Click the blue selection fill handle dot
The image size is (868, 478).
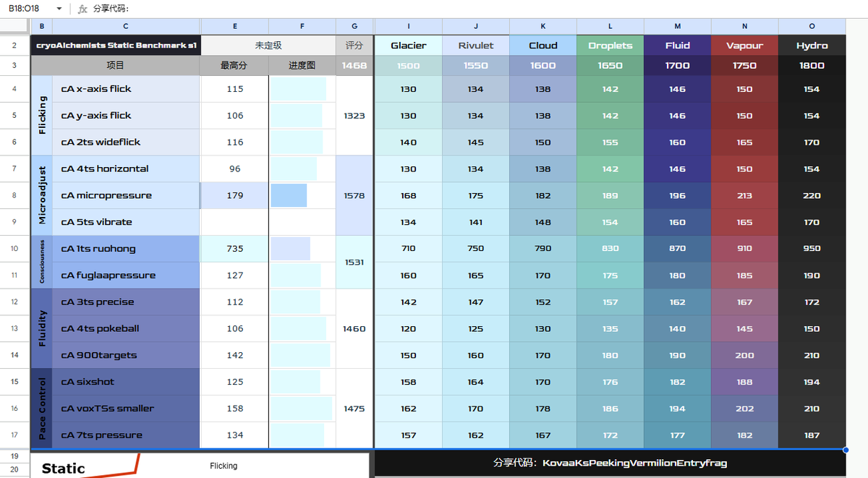pyautogui.click(x=846, y=449)
